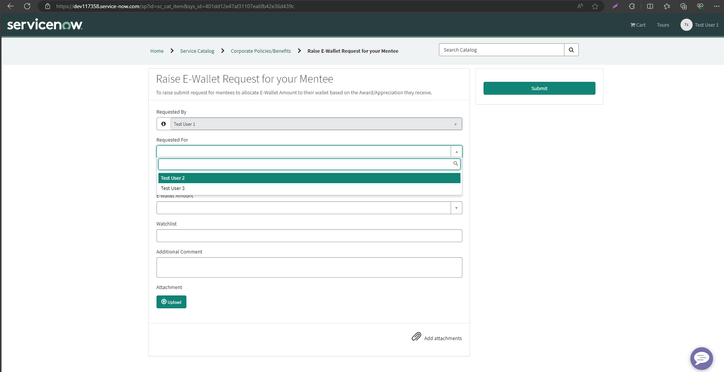Expand E-Wallet Amount dropdown arrow
Image resolution: width=724 pixels, height=372 pixels.
456,208
